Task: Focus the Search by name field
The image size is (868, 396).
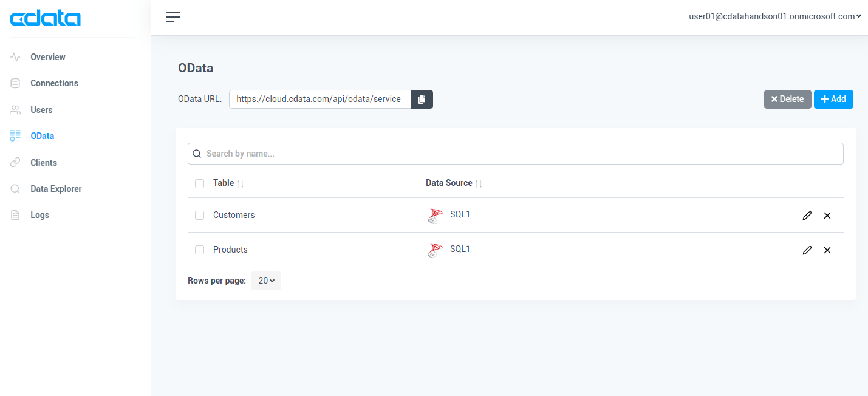Action: (x=515, y=154)
